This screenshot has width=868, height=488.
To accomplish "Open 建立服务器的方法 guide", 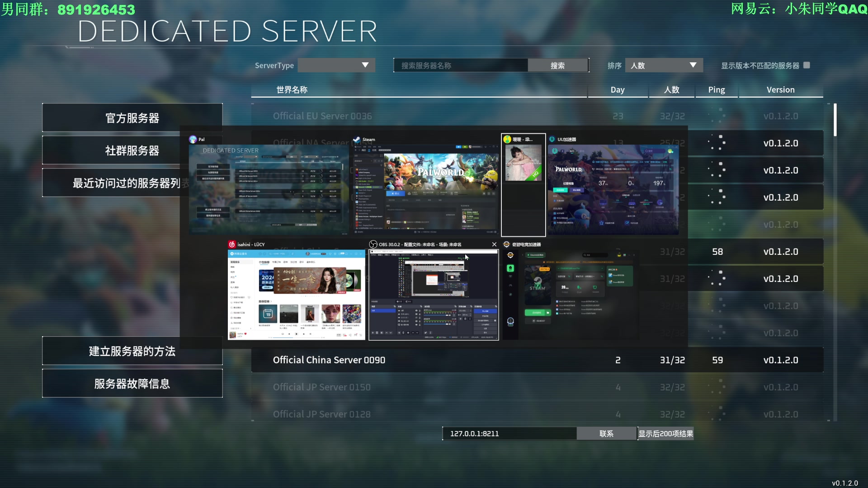I will tap(132, 351).
